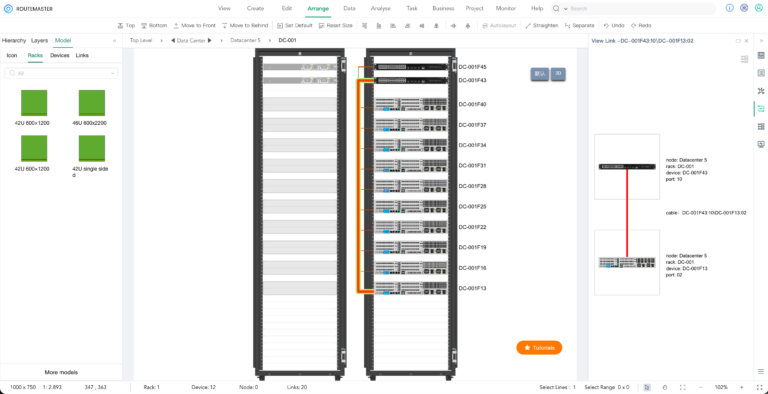Click the Redo button
The image size is (768, 394).
pyautogui.click(x=641, y=25)
